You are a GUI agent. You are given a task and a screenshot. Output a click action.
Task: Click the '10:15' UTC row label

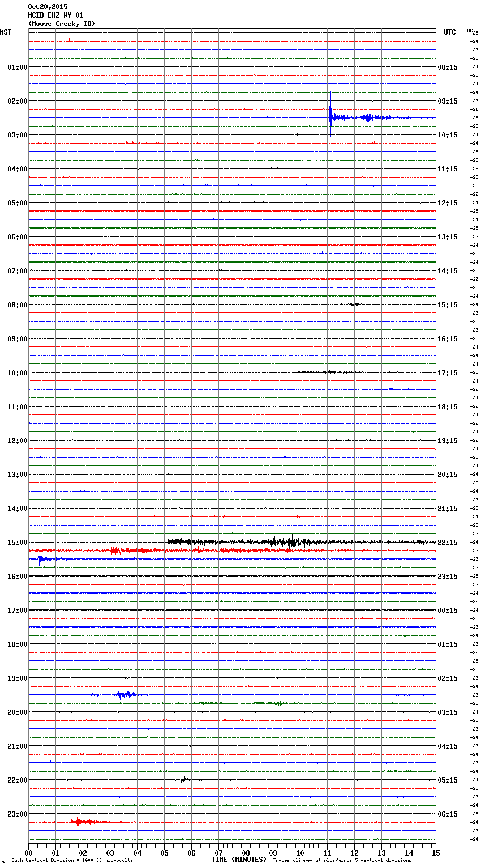[x=448, y=135]
